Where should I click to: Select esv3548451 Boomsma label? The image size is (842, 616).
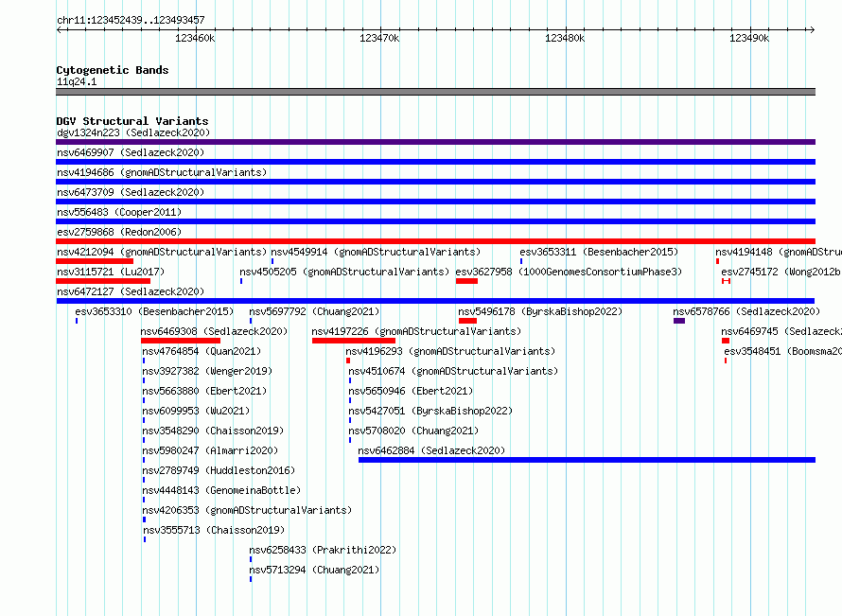783,351
